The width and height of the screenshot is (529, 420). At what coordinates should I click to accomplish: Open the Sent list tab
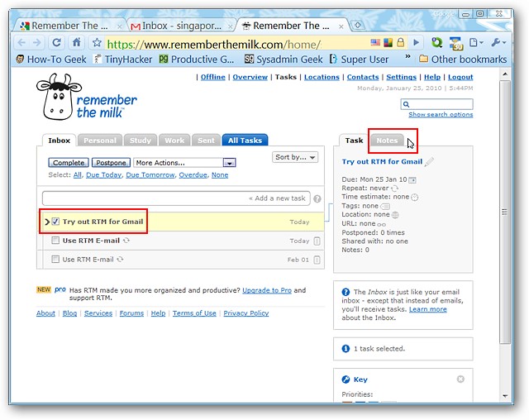pos(206,141)
